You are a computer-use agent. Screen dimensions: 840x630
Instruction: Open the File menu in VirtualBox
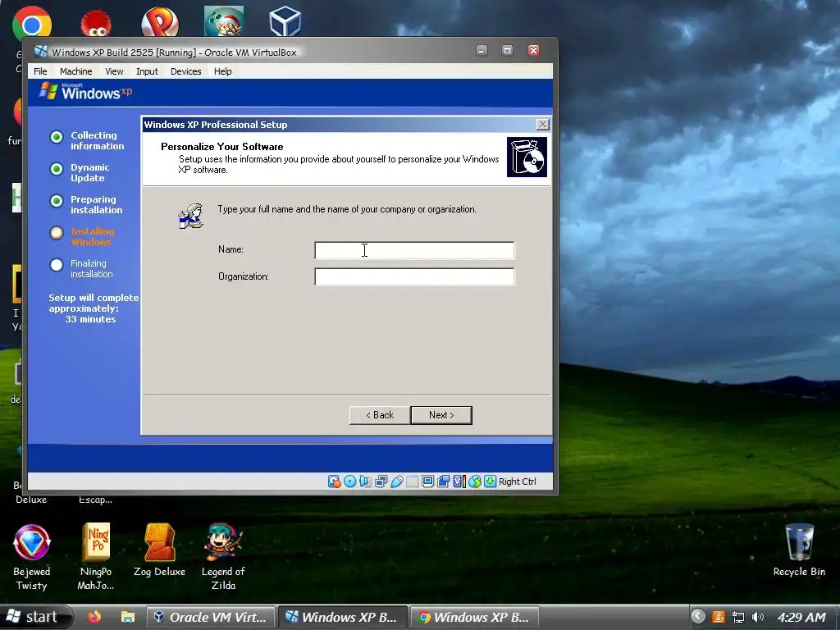[x=40, y=71]
